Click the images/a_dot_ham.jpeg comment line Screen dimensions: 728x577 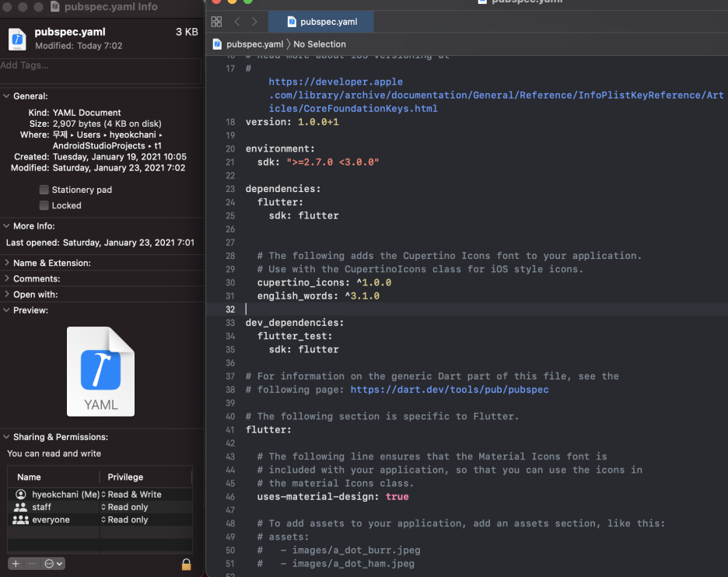[336, 564]
